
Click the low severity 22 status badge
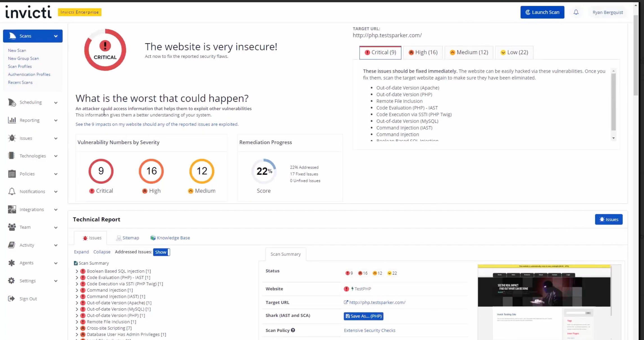tap(392, 273)
